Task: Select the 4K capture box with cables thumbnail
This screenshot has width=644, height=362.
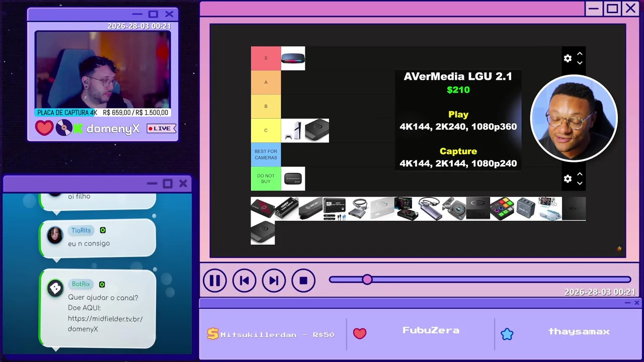Action: (335, 209)
